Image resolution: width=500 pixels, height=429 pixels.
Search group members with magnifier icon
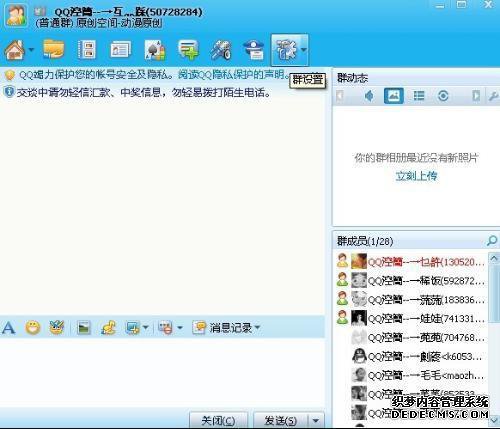pyautogui.click(x=492, y=240)
